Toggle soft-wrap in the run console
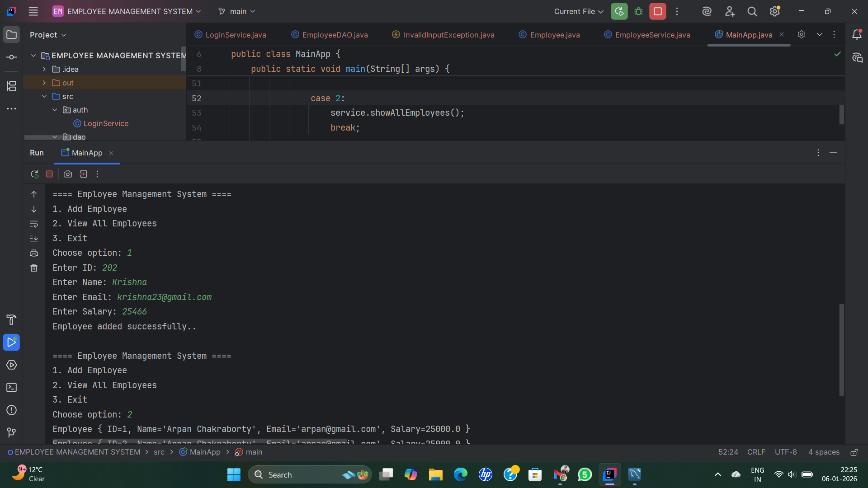This screenshot has width=868, height=488. 34,224
